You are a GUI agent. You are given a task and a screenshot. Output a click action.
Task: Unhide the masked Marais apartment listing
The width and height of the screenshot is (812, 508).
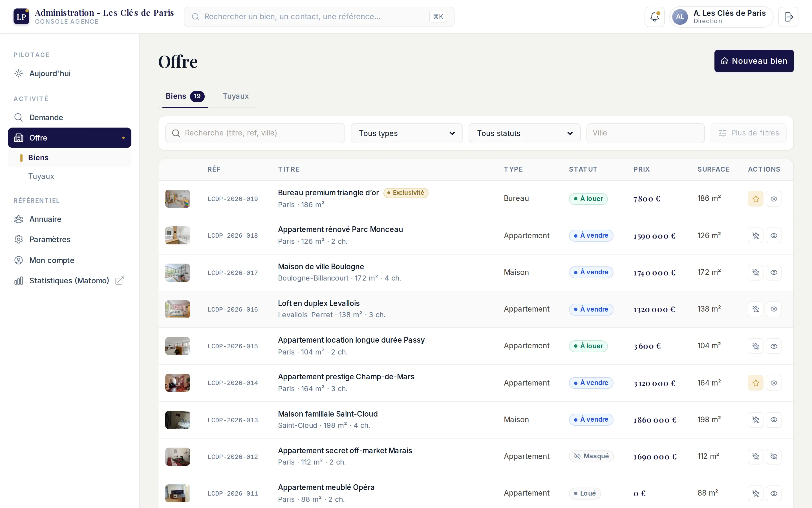coord(774,456)
